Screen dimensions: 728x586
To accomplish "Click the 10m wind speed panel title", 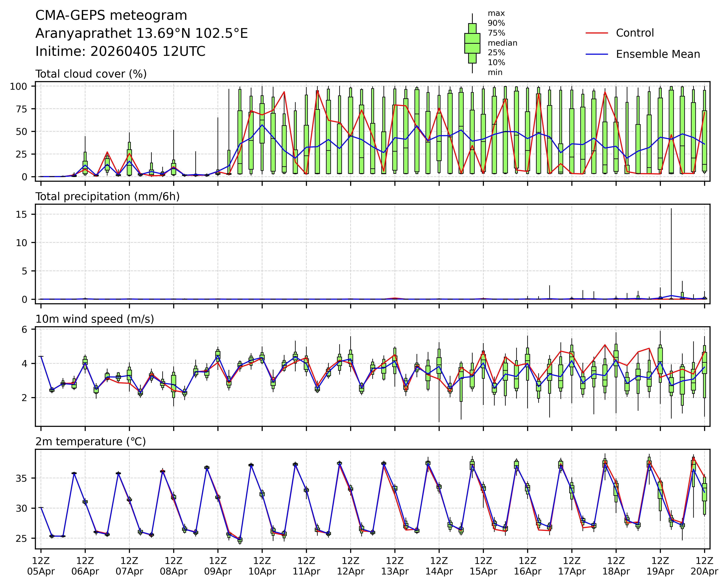I will click(95, 319).
